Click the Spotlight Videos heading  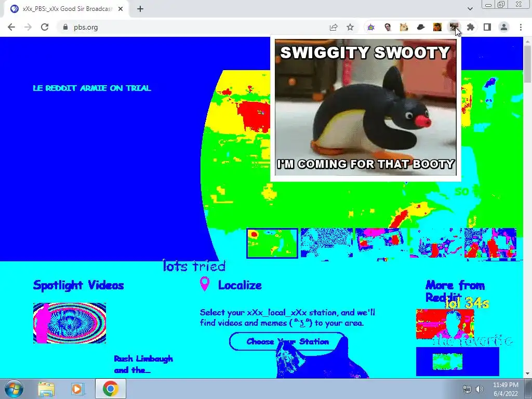click(x=78, y=285)
